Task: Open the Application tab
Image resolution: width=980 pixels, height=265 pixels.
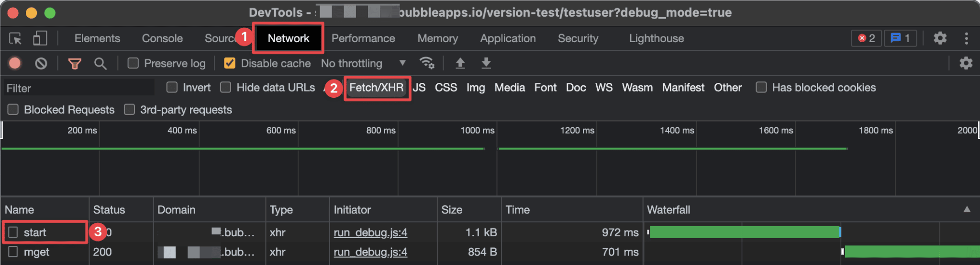Action: tap(508, 38)
